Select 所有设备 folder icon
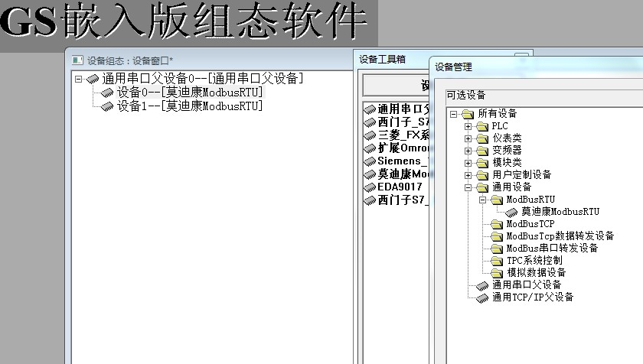This screenshot has width=643, height=364. click(468, 114)
